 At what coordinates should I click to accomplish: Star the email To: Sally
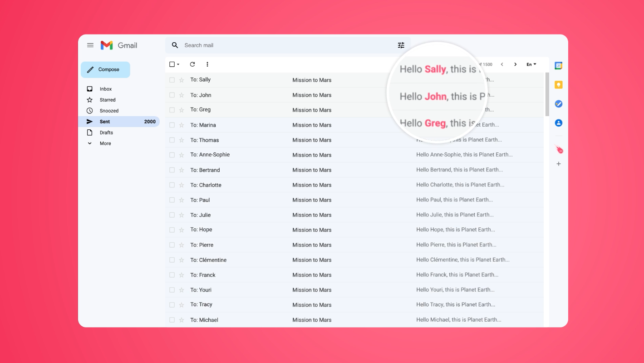(x=182, y=80)
